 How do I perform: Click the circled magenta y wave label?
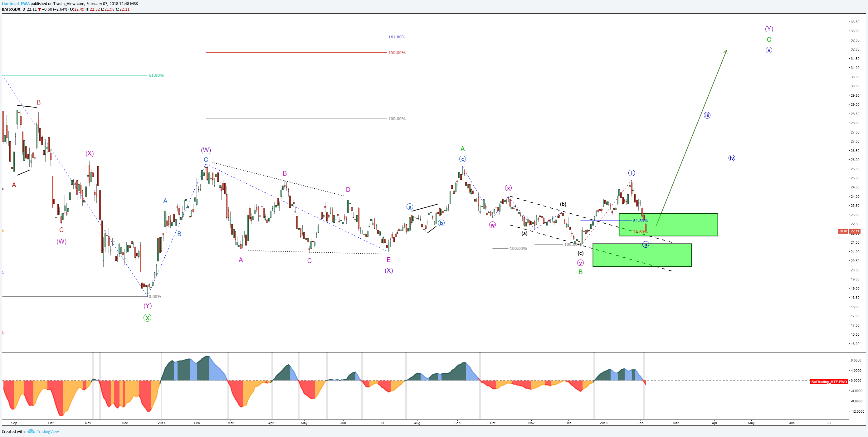pos(580,263)
